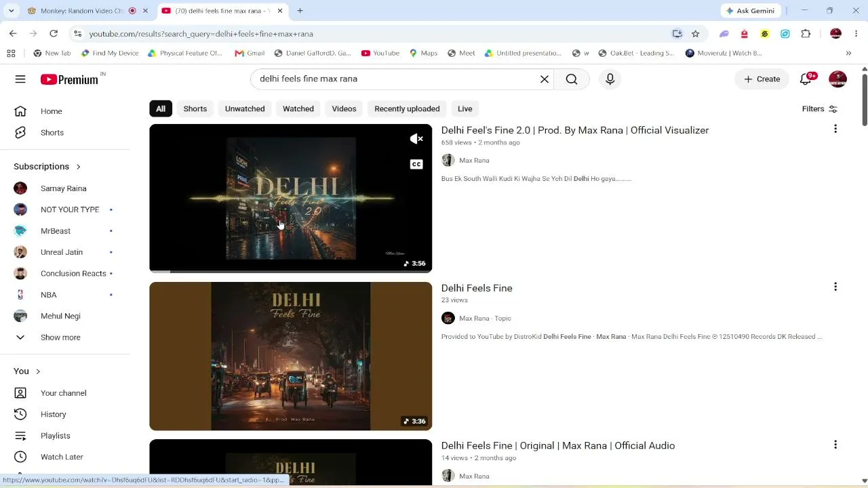Open a new browser tab

300,11
